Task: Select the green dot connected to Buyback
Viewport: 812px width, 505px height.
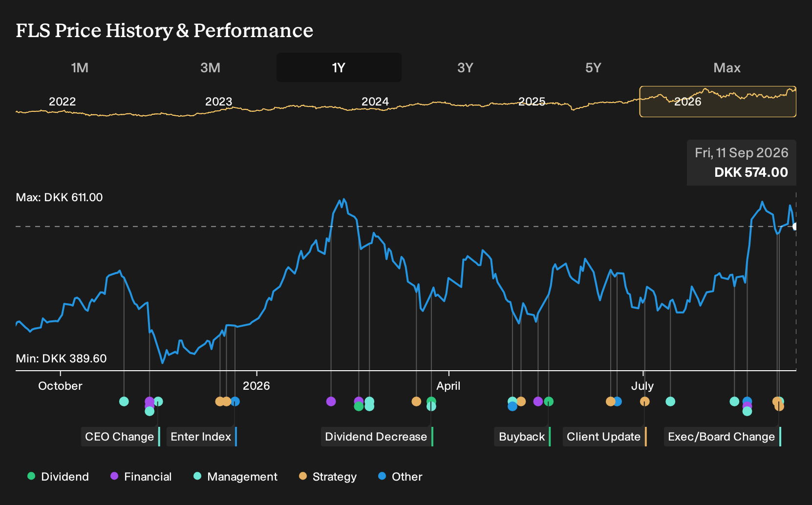Action: [549, 401]
